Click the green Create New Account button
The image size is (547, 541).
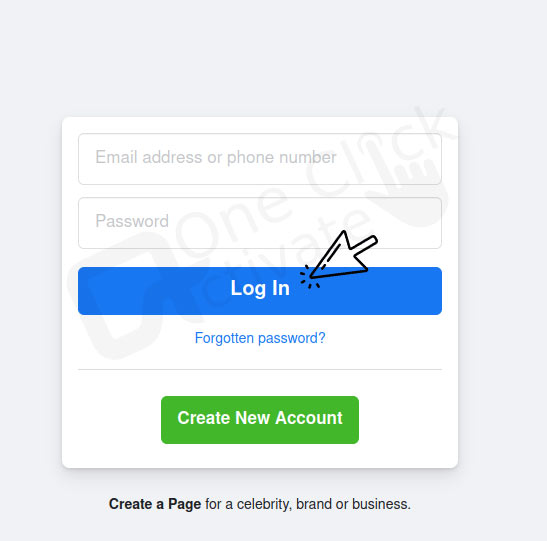pos(260,420)
